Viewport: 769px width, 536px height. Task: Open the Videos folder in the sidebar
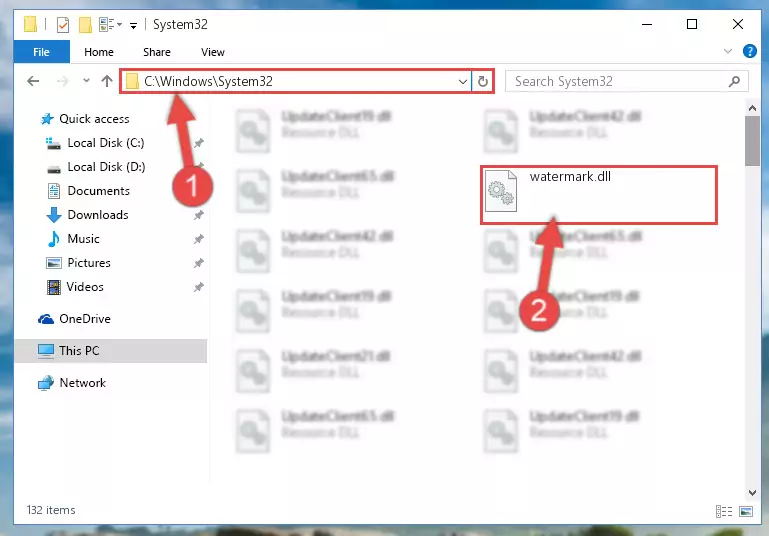(x=75, y=287)
